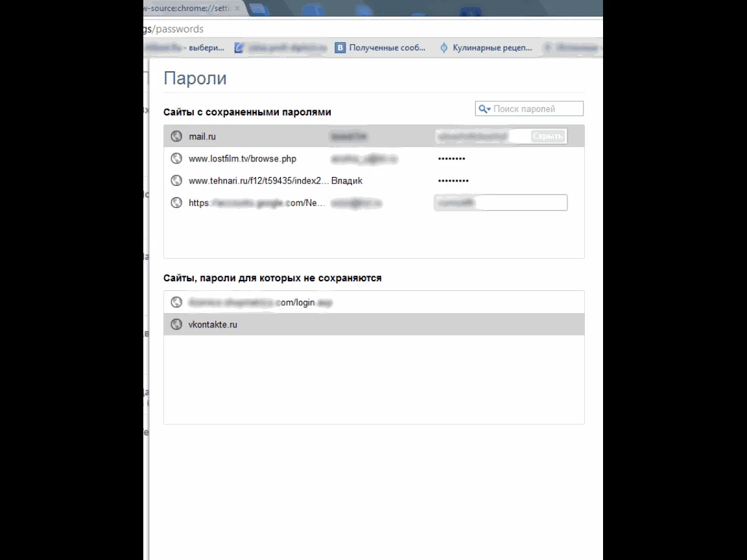
Task: Click the globe icon beside mail.ru
Action: pos(176,136)
